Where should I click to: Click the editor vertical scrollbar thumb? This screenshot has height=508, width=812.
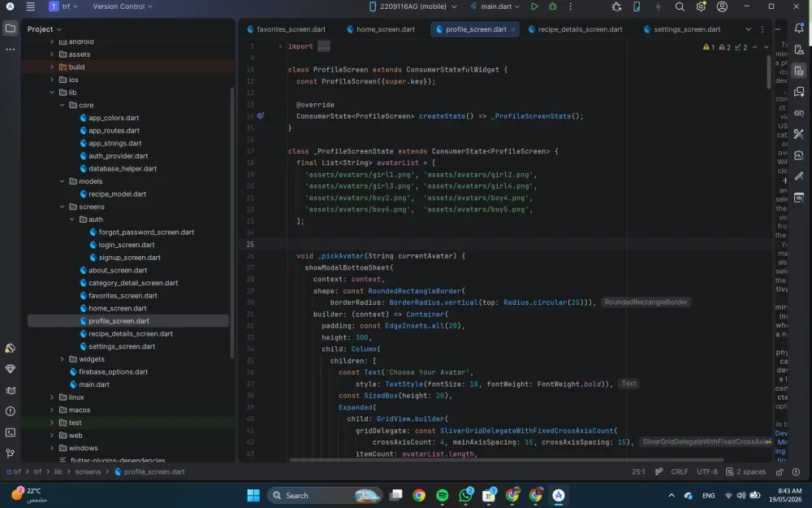click(768, 72)
